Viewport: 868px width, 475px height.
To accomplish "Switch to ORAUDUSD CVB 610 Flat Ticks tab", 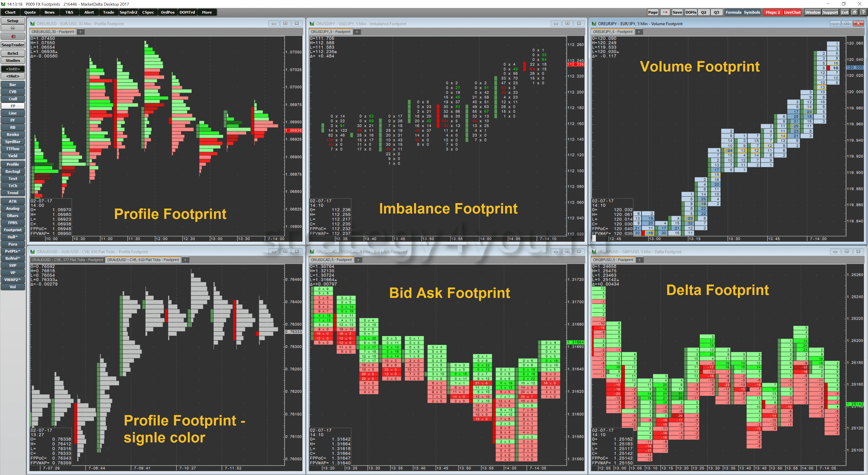I will [x=143, y=260].
